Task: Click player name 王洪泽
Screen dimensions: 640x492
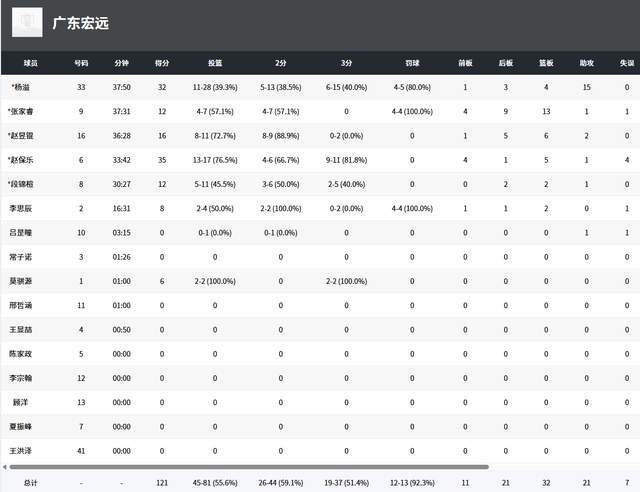Action: tap(21, 451)
